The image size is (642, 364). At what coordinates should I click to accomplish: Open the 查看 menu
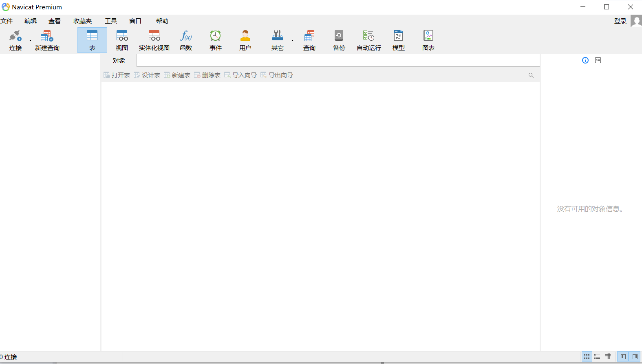pyautogui.click(x=55, y=21)
